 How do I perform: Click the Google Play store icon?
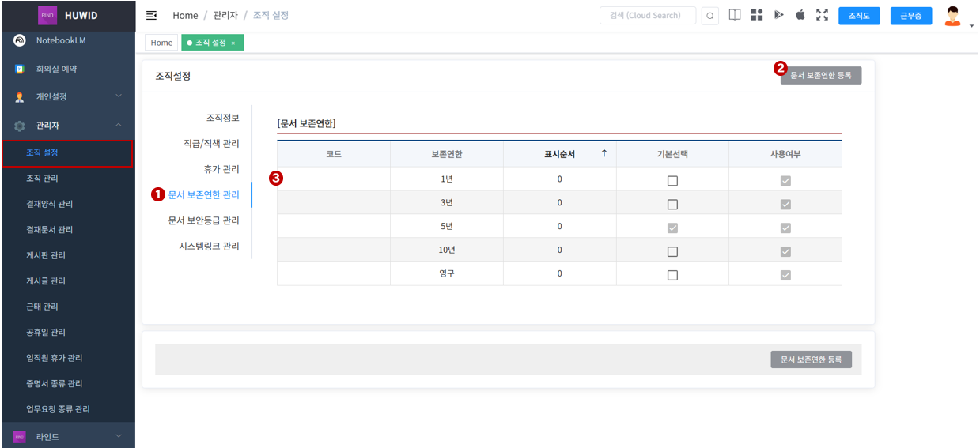(x=778, y=15)
